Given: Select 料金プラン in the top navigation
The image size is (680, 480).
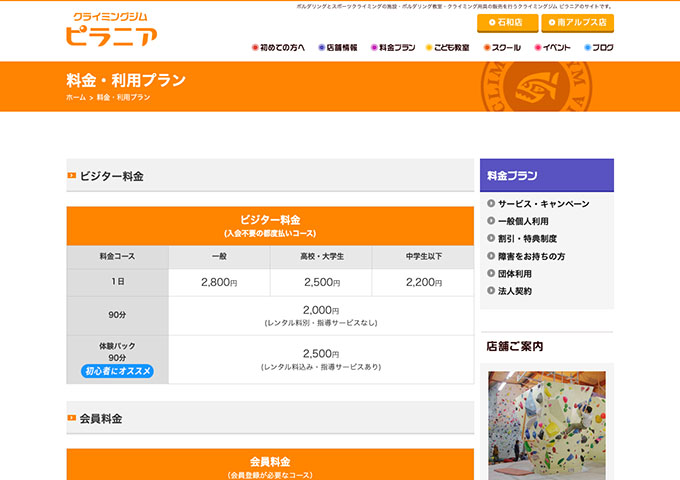Looking at the screenshot, I should coord(394,47).
